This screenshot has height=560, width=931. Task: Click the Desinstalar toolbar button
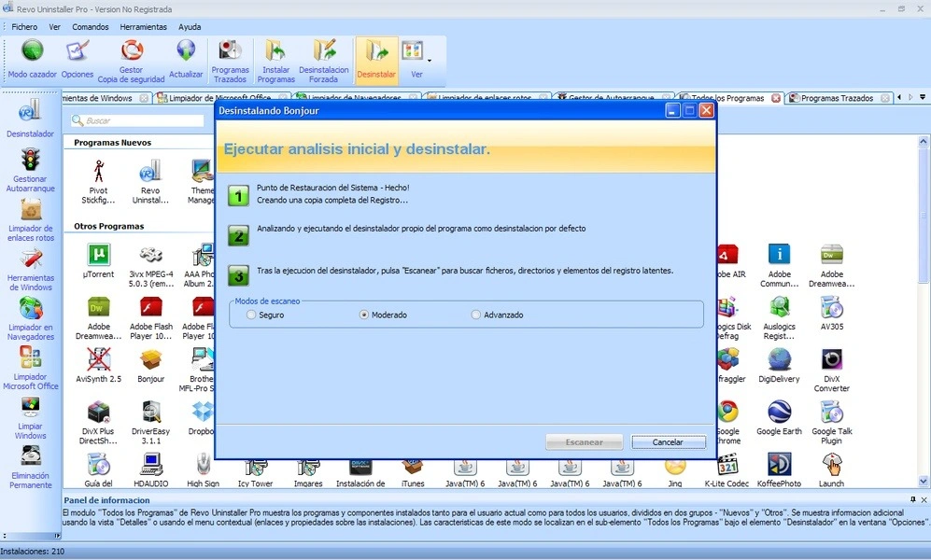tap(375, 60)
